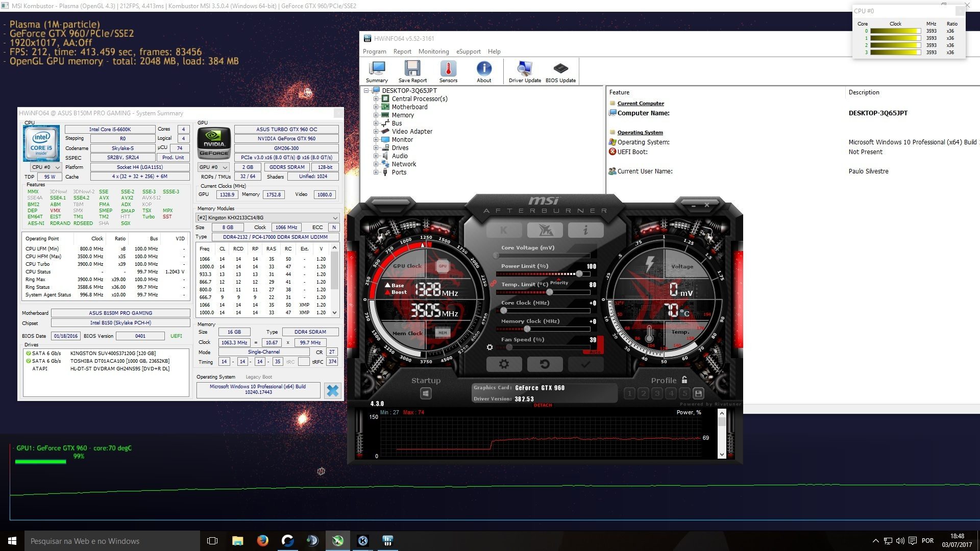This screenshot has height=551, width=980.
Task: Click the BIOS Update chip icon
Action: click(x=560, y=71)
